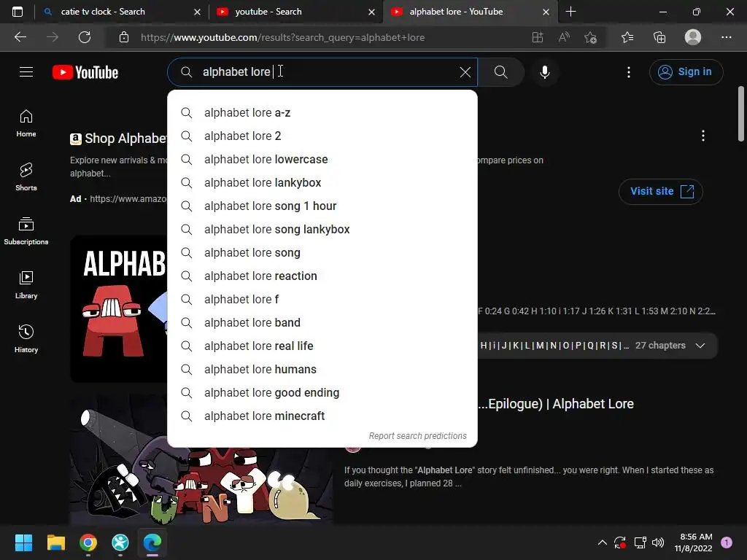Pick the 'alphabet lore band' suggestion
The image size is (747, 560).
coord(322,323)
